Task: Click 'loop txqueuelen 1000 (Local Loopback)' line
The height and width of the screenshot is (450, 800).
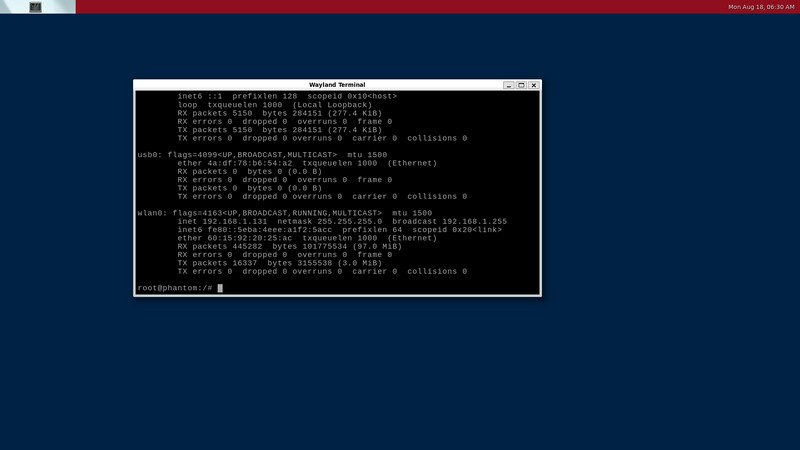Action: click(275, 105)
